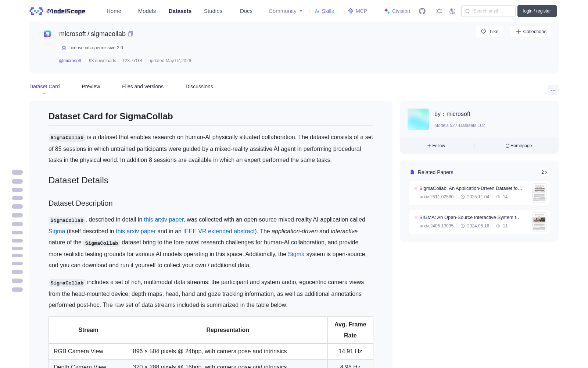
Task: Click the "arxiv:2511.02560" identifier
Action: (437, 197)
